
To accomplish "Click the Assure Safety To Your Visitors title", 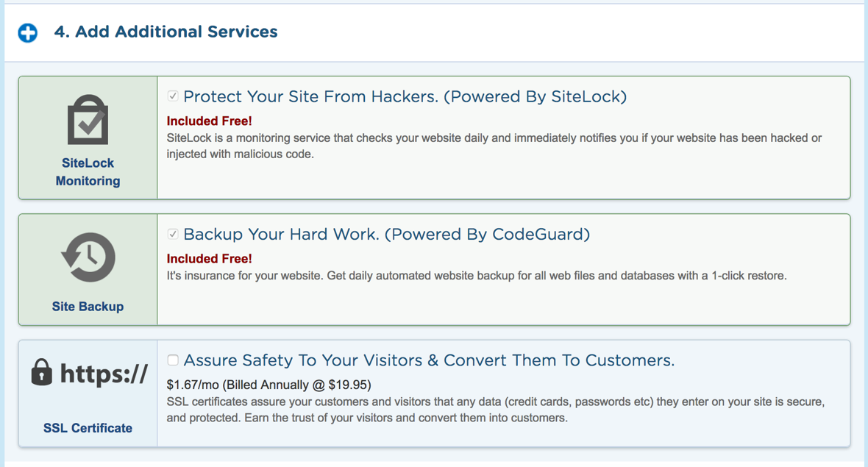I will (429, 360).
